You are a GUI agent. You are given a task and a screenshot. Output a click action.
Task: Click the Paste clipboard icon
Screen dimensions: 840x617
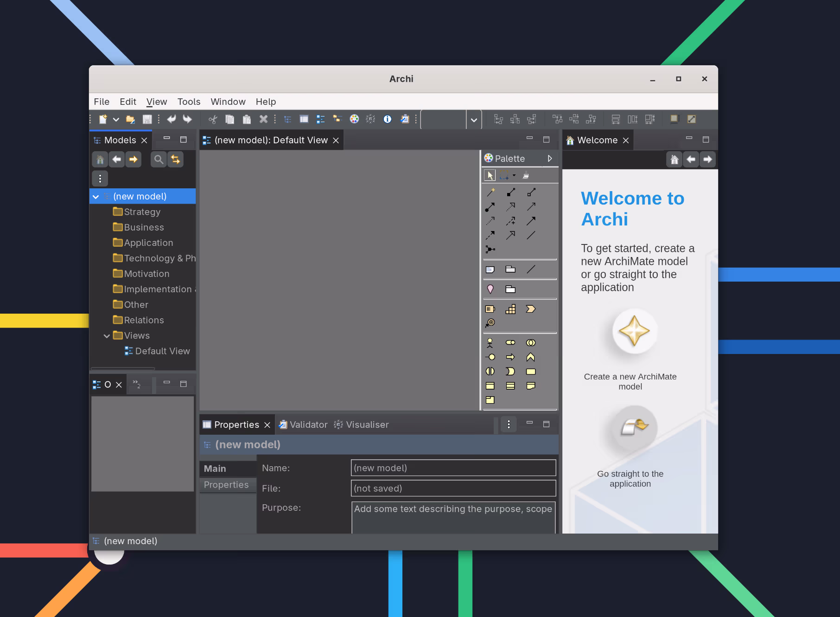coord(247,119)
